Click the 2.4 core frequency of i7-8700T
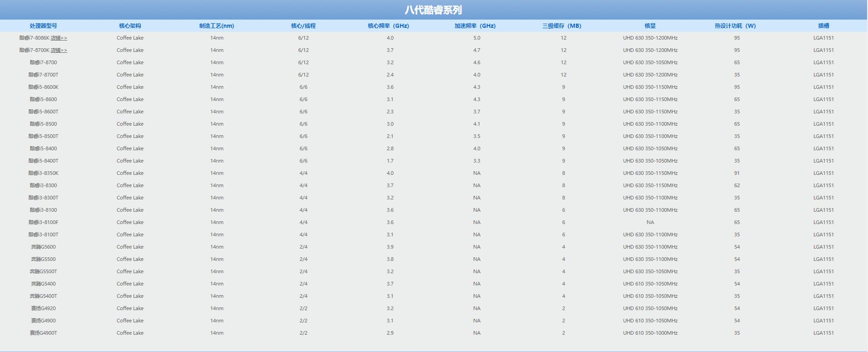Viewport: 868px width, 352px height. [390, 75]
